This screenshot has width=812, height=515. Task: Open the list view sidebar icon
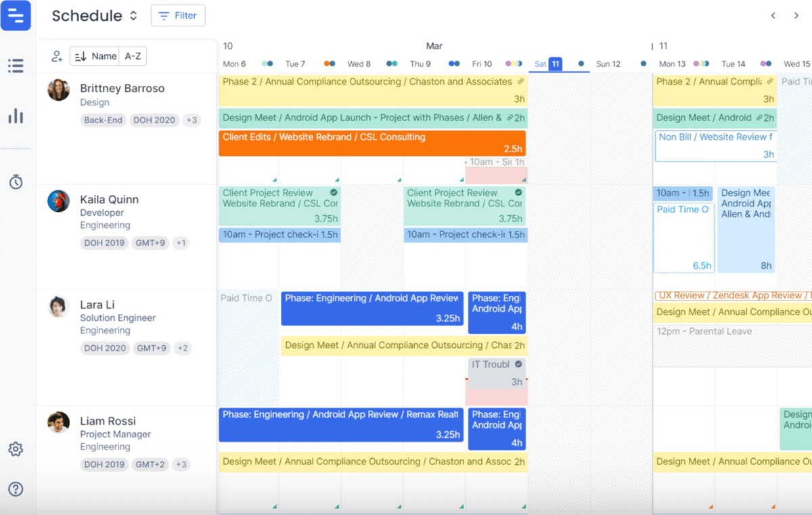[16, 66]
